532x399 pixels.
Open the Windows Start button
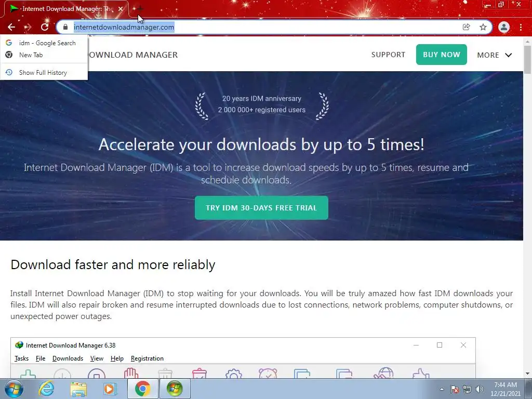14,389
